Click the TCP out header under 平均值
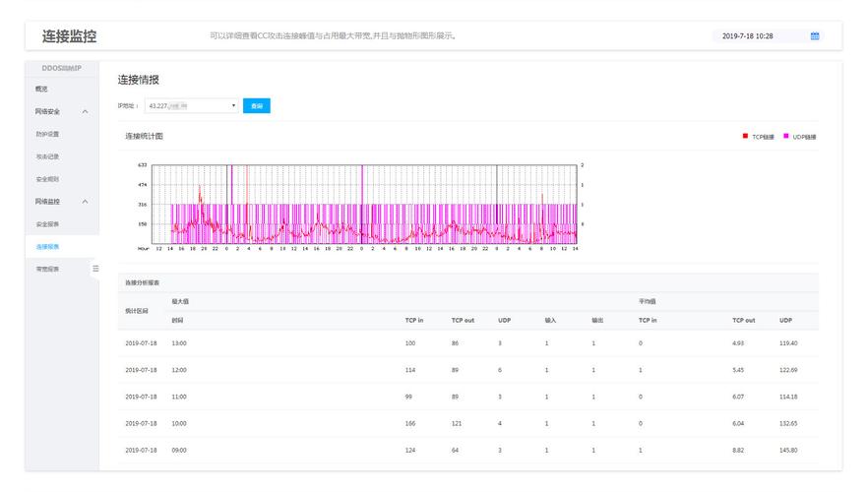Screen dimensions: 868x492 tap(744, 321)
